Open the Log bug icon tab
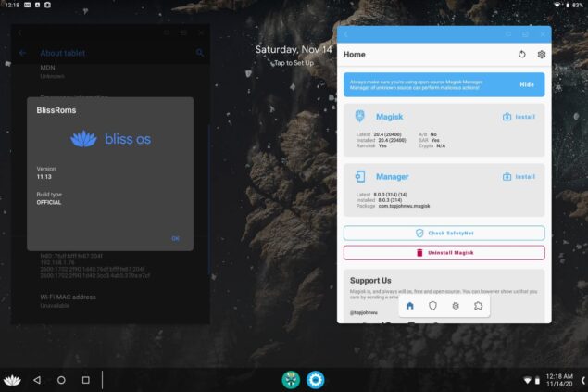 click(x=455, y=305)
